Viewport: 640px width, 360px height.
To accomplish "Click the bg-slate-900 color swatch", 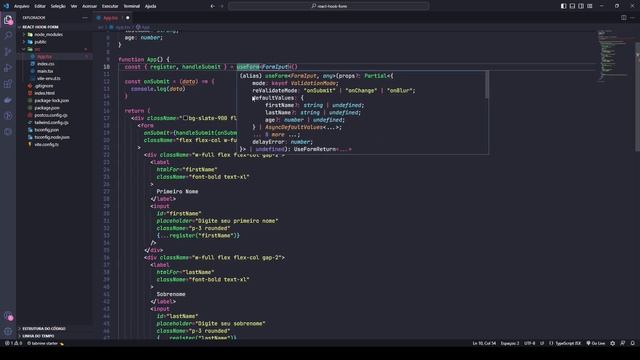I will (185, 118).
